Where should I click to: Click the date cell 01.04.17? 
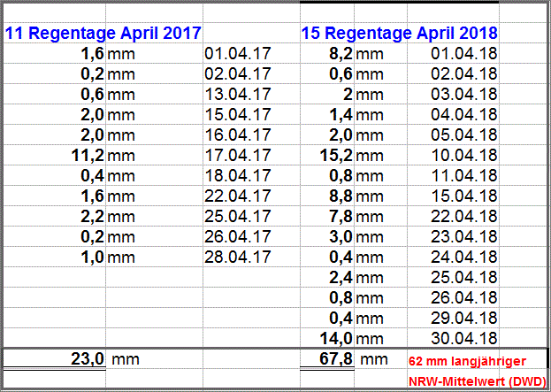click(238, 53)
